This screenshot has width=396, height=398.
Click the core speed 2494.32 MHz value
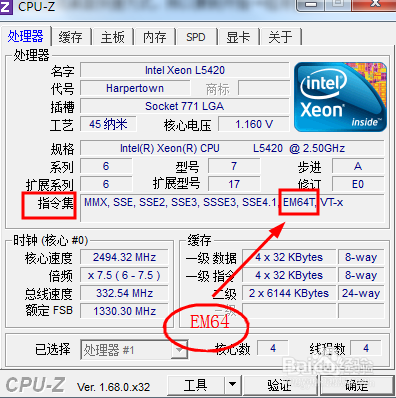(x=124, y=257)
